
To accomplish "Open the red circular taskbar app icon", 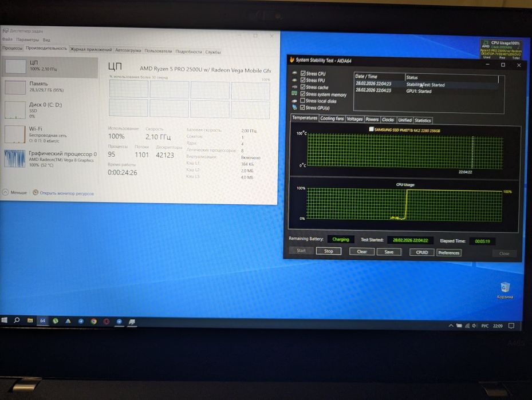I will (107, 322).
